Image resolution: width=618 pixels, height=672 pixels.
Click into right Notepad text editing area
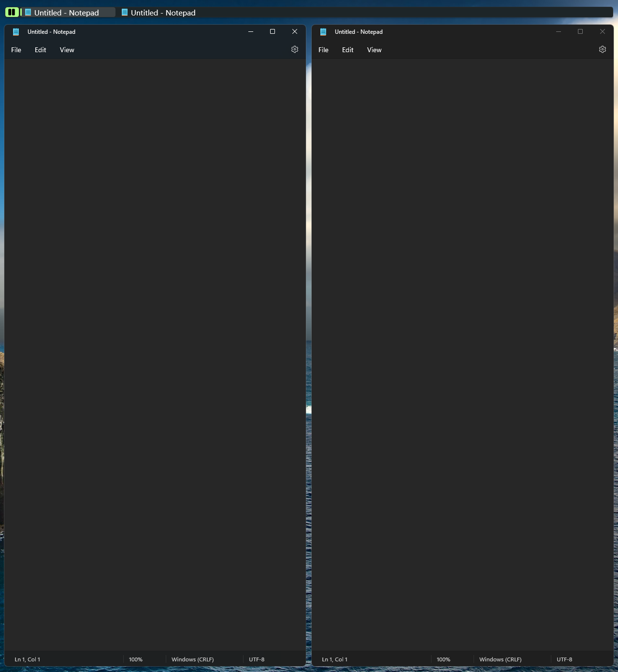click(462, 355)
